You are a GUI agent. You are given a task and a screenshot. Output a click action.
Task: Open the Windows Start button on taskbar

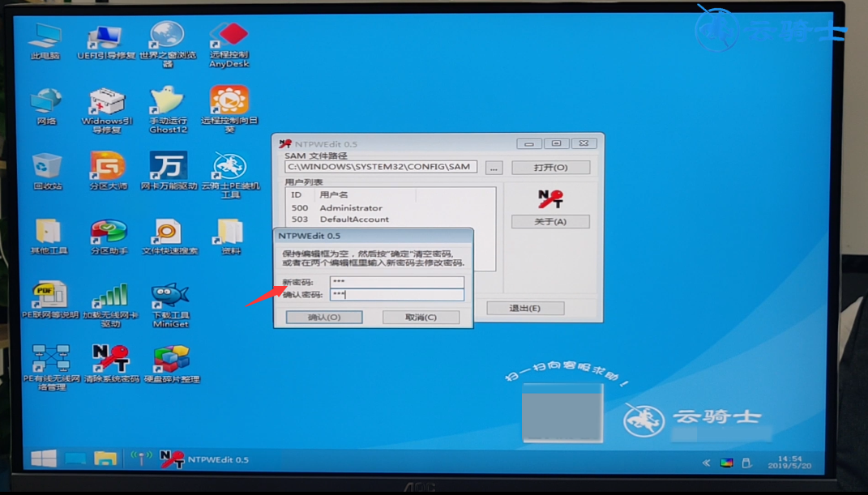pyautogui.click(x=43, y=459)
